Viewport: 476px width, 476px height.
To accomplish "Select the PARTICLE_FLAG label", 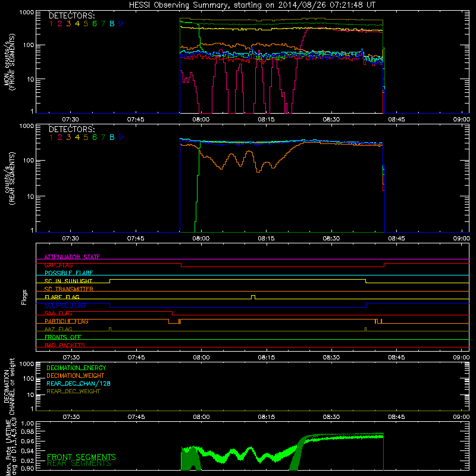I will pyautogui.click(x=67, y=321).
